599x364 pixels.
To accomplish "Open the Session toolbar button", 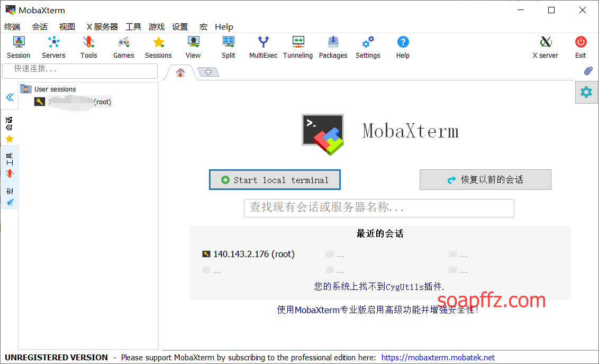I will pos(19,47).
